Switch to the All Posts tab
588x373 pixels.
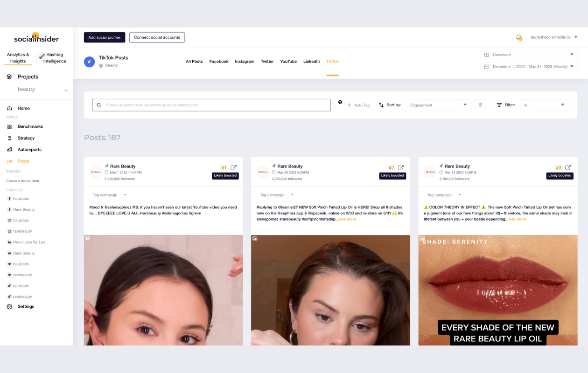pos(194,62)
